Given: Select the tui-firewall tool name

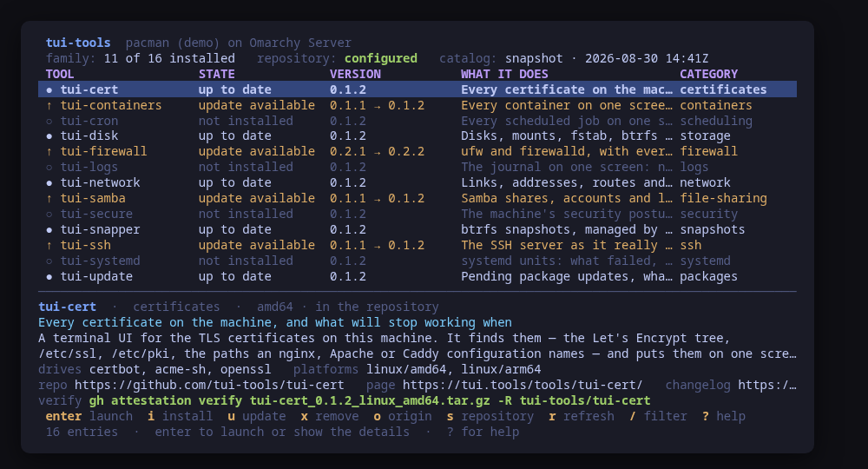Looking at the screenshot, I should pyautogui.click(x=103, y=152).
